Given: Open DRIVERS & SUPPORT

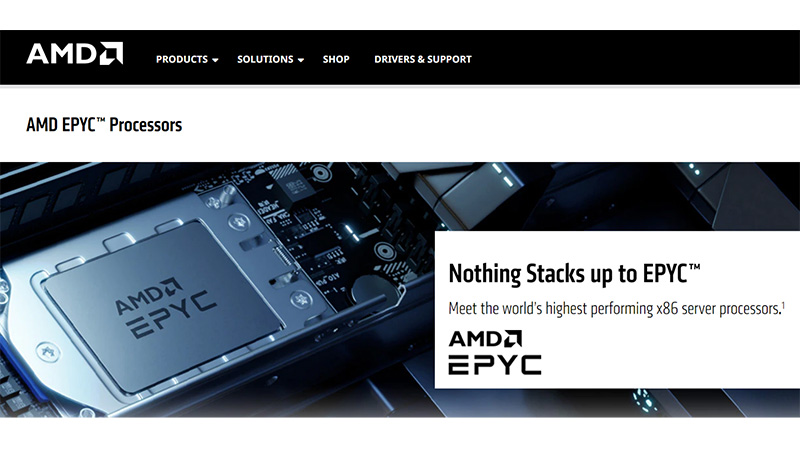Looking at the screenshot, I should pyautogui.click(x=423, y=59).
